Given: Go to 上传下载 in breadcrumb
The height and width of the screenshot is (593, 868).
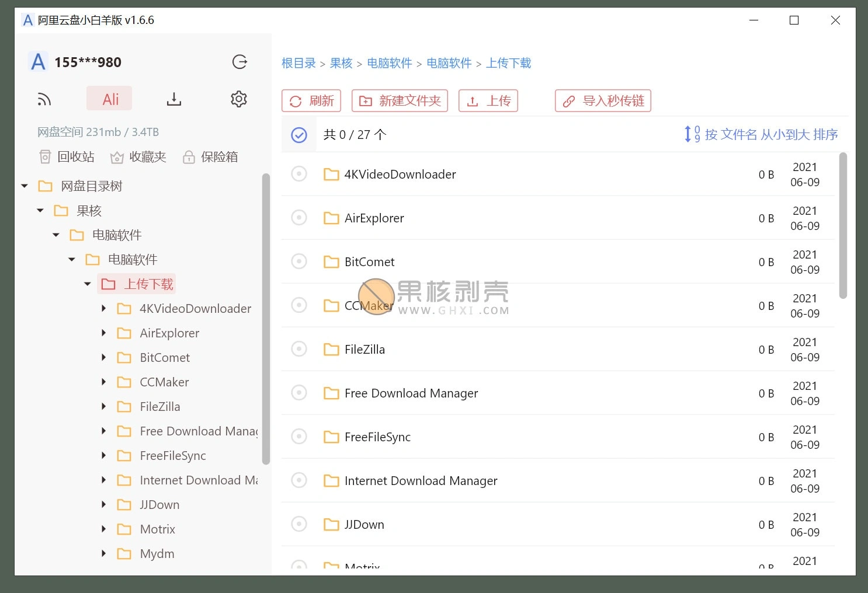Looking at the screenshot, I should pyautogui.click(x=509, y=63).
